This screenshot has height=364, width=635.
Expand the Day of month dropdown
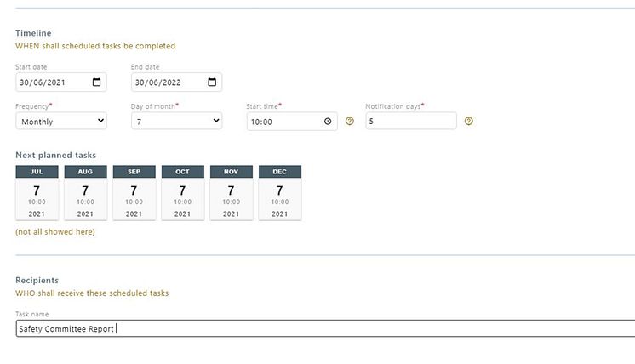(x=176, y=121)
